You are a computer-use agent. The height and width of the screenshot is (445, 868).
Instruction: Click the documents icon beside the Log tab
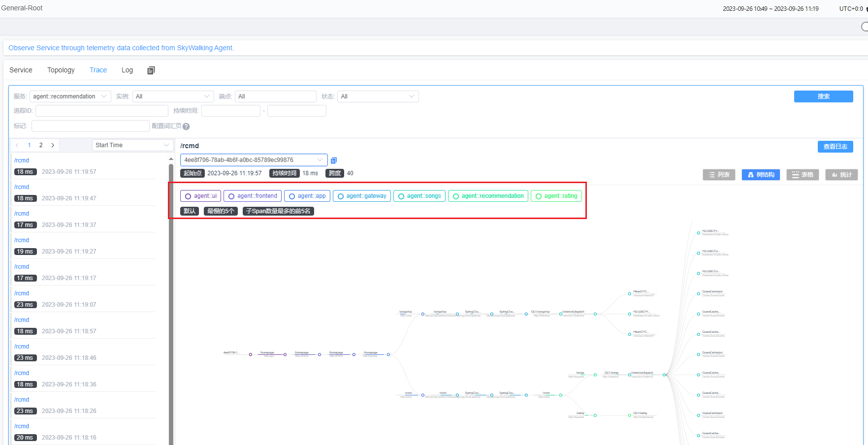point(151,70)
